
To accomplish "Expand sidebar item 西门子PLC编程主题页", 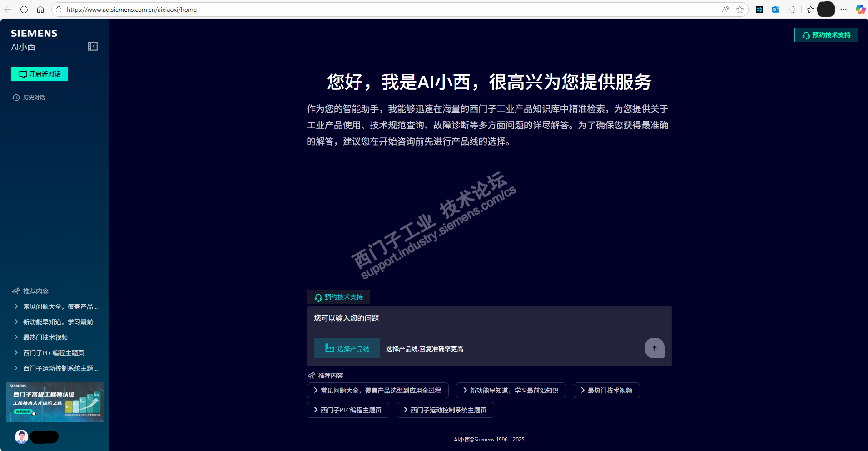I will click(50, 353).
